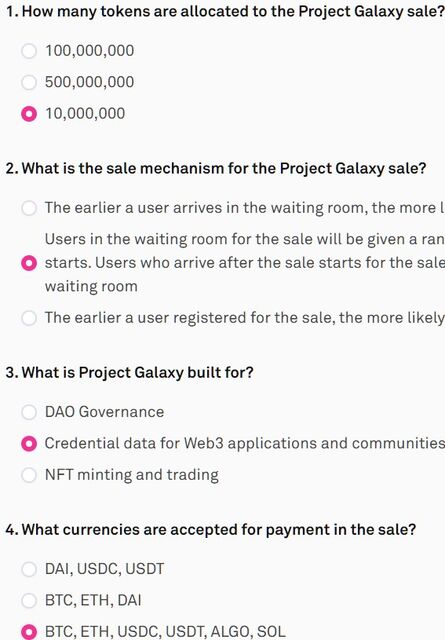This screenshot has height=640, width=445.
Task: Click the 'DAI, USDC, USDT' label text
Action: click(105, 569)
